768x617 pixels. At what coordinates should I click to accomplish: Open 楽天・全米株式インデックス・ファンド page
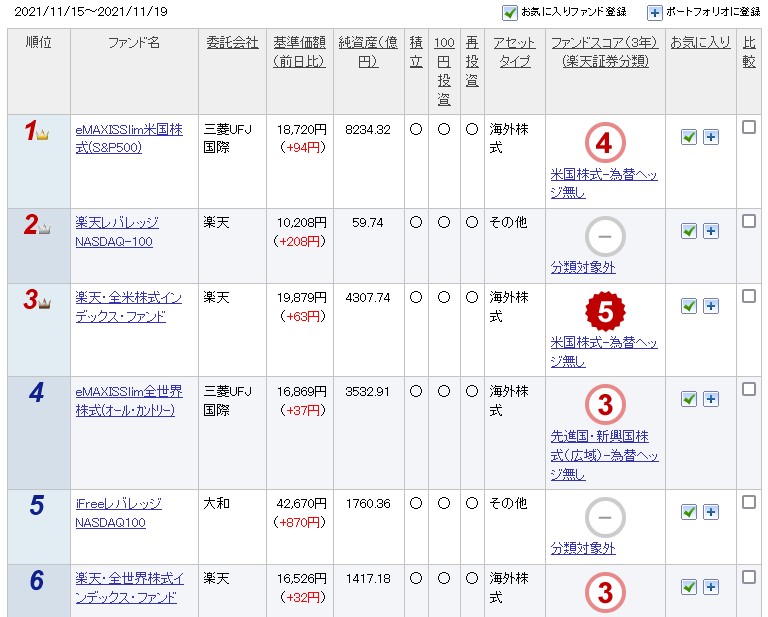128,307
